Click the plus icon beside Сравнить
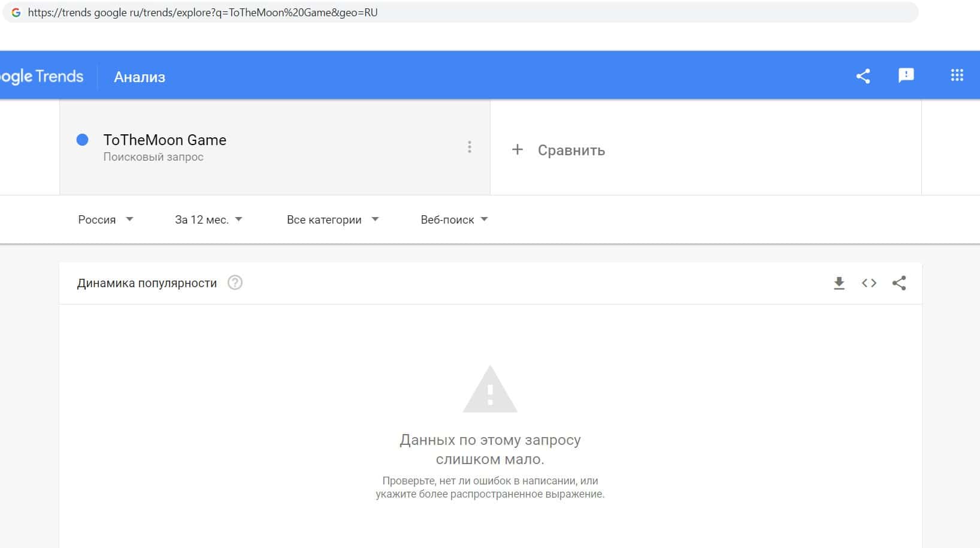 (518, 149)
